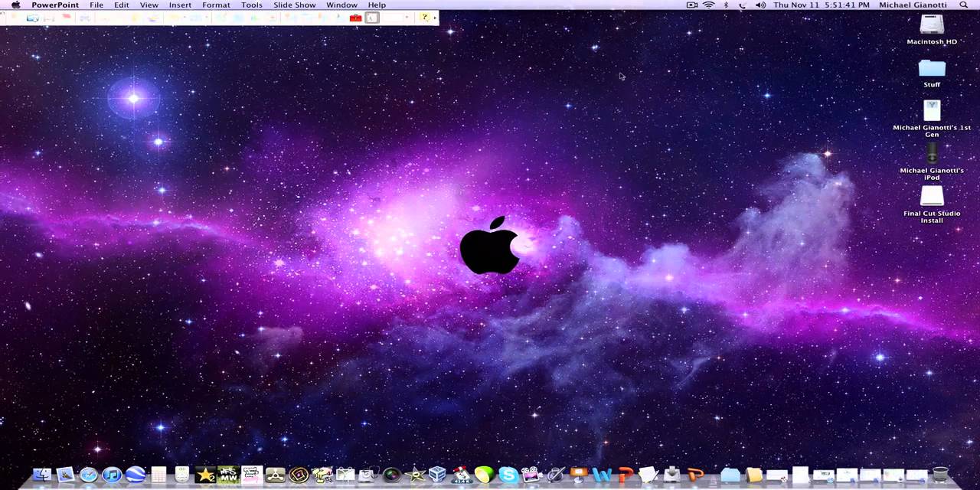Click the yellow Help question mark icon
Image resolution: width=980 pixels, height=490 pixels.
424,18
